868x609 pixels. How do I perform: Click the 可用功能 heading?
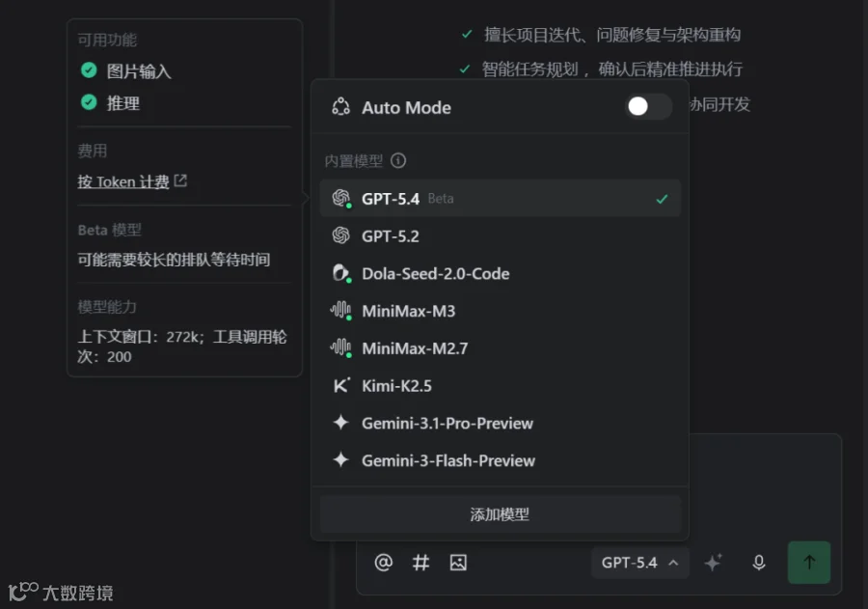pos(107,40)
